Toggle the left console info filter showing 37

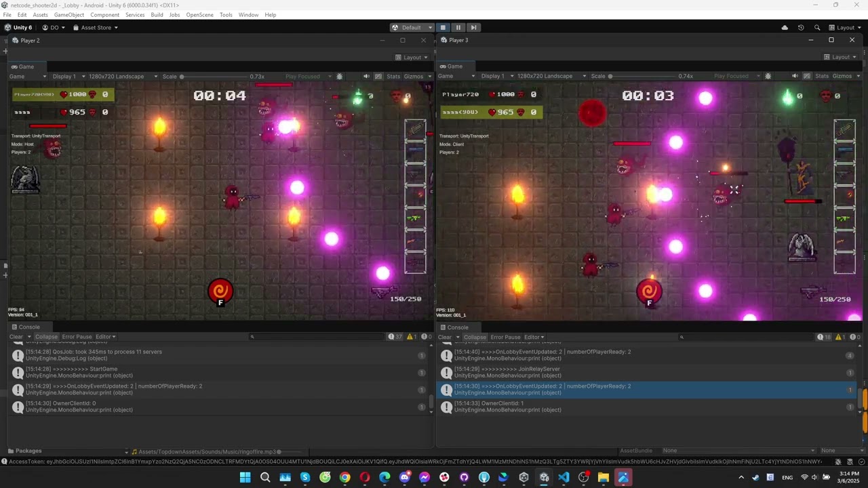[395, 337]
